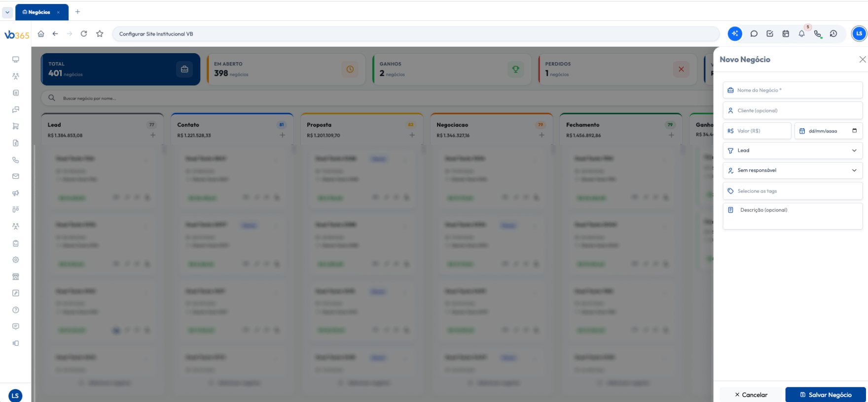Click the phone call icon in top bar

(x=818, y=34)
